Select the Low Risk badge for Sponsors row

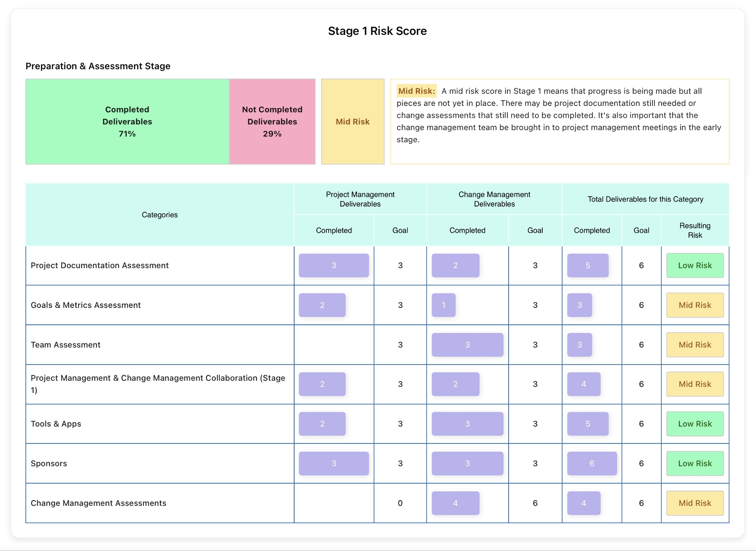pyautogui.click(x=695, y=463)
